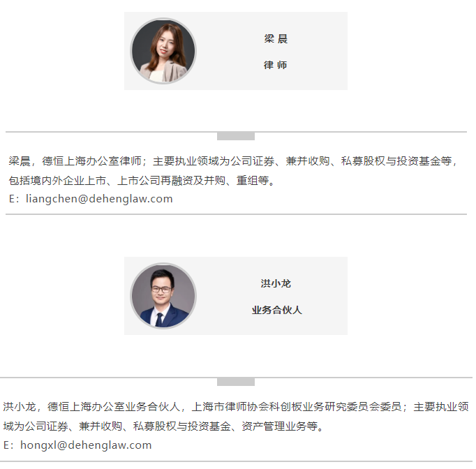Screen dimensions: 476x469
Task: Click the E: label before liangchen email
Action: 14,199
